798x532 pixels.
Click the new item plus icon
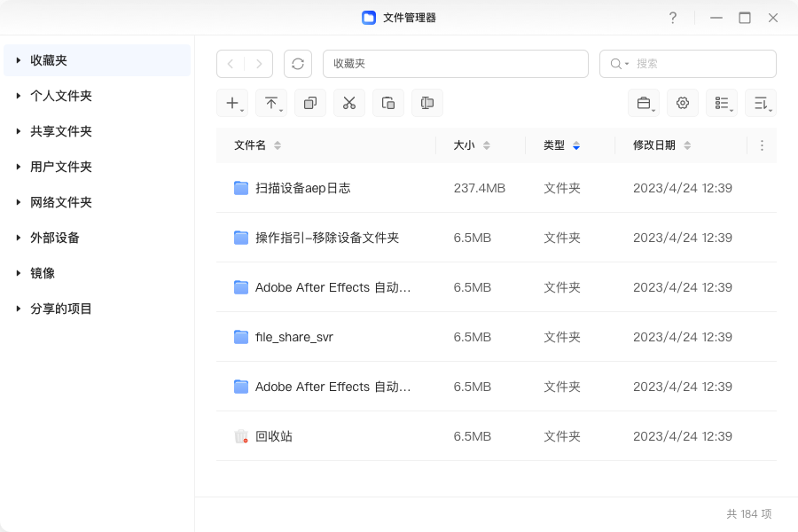[x=232, y=103]
